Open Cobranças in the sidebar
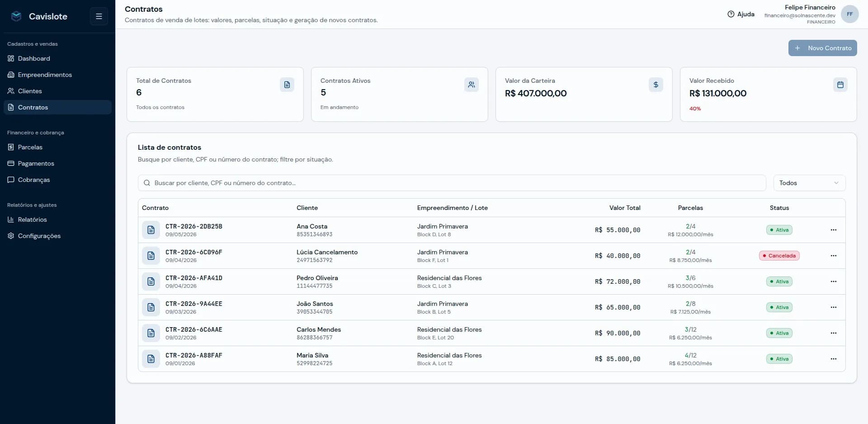 click(57, 180)
